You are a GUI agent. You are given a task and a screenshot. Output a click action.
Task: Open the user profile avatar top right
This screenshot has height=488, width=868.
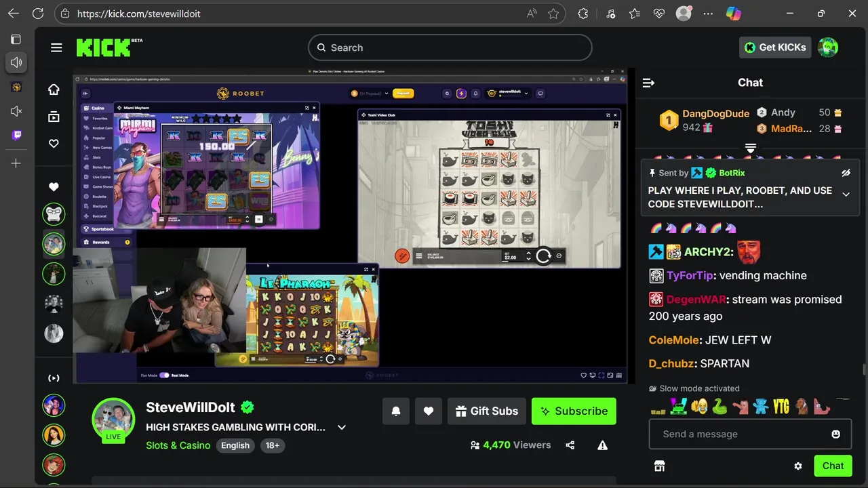tap(828, 47)
